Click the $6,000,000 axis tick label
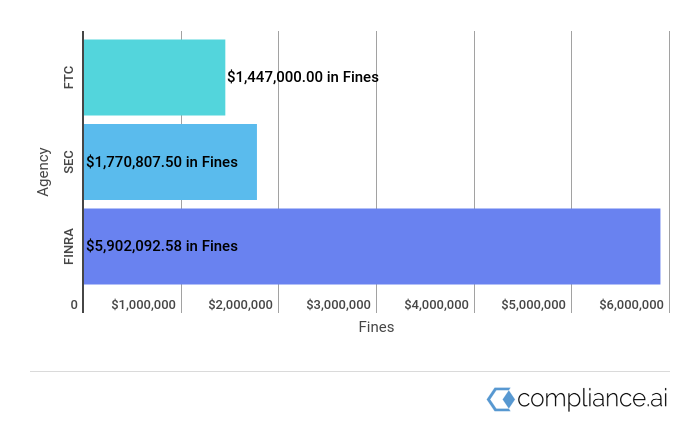Image resolution: width=700 pixels, height=428 pixels. pos(631,305)
